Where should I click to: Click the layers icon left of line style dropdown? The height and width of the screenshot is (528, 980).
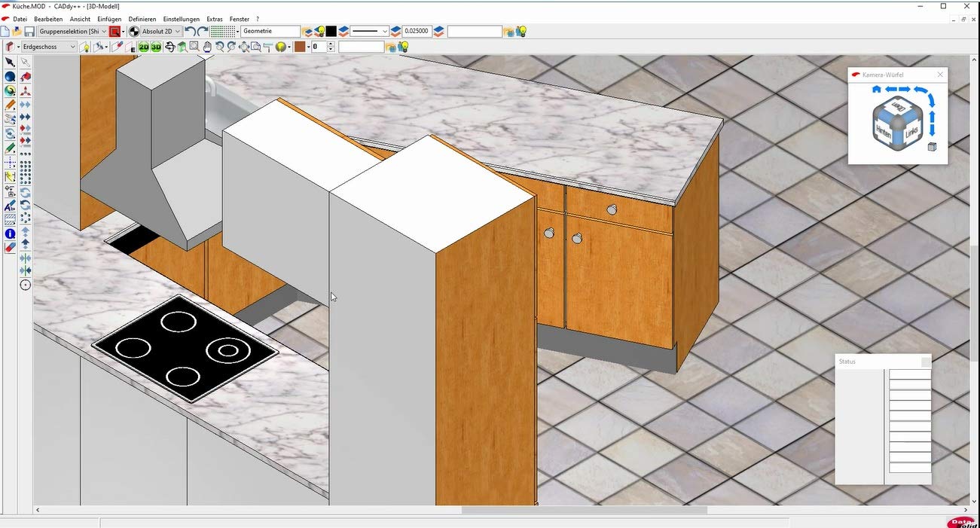[343, 32]
